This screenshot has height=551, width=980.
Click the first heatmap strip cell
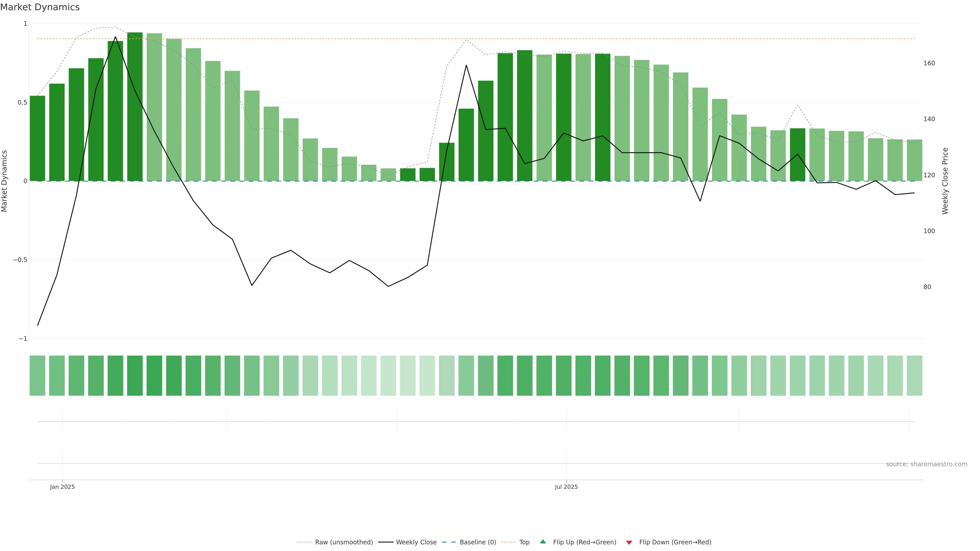point(37,375)
